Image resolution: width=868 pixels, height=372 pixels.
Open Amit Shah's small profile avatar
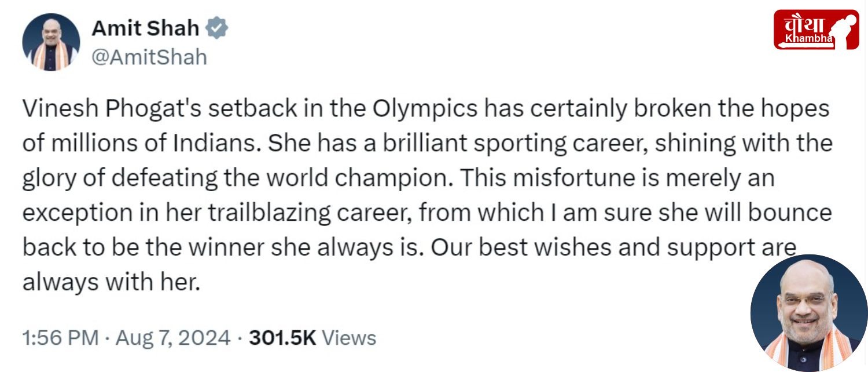click(51, 42)
